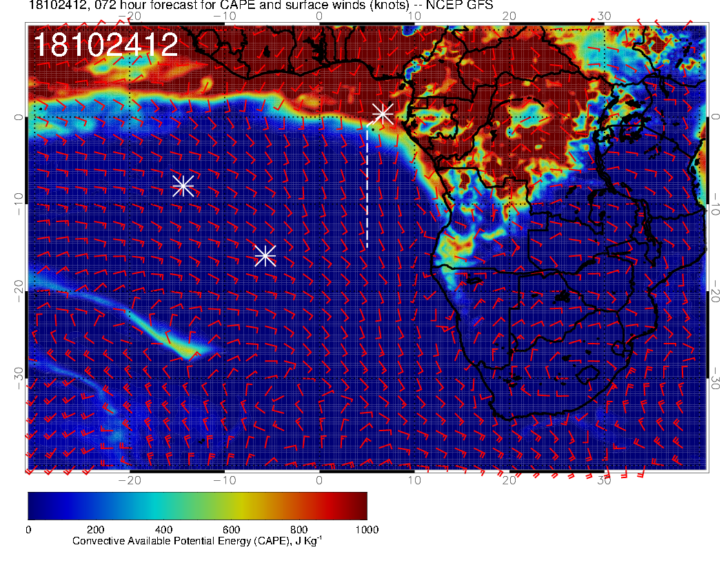Pick the dark blue end of the CAPE colorbar
728x563 pixels.
[x=34, y=506]
